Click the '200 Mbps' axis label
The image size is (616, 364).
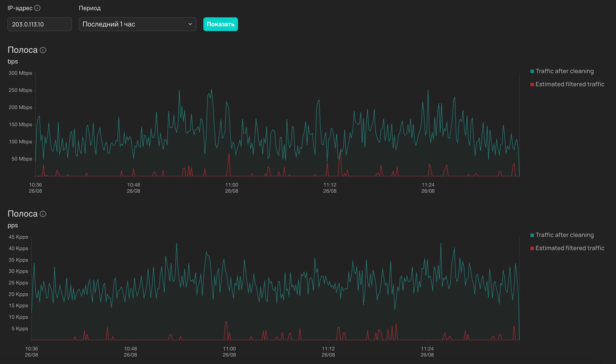[x=20, y=107]
